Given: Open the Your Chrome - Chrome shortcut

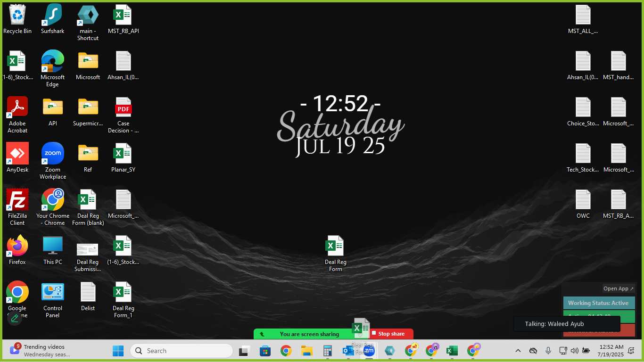Looking at the screenshot, I should (x=52, y=207).
